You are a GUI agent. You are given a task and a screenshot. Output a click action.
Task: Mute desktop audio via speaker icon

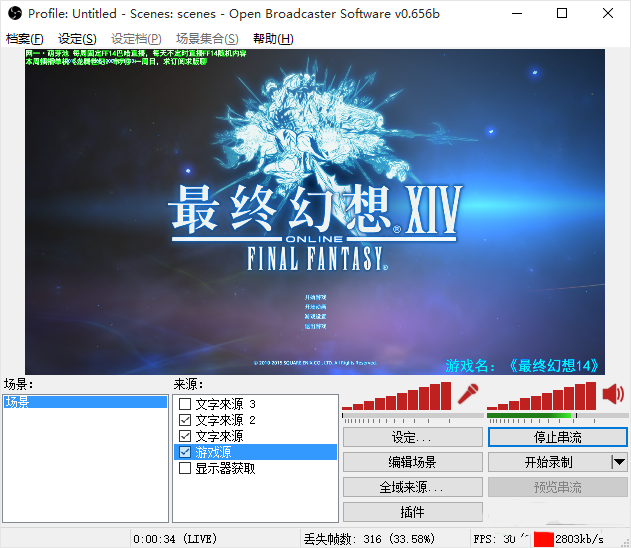(613, 393)
